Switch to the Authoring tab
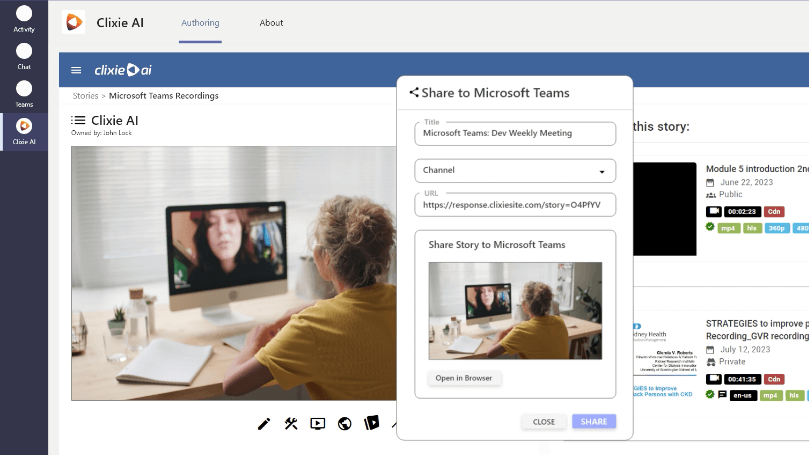This screenshot has height=455, width=809. 200,23
